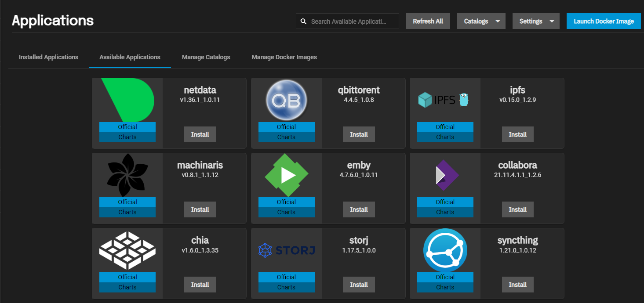Click the Official badge on emby

tap(286, 202)
